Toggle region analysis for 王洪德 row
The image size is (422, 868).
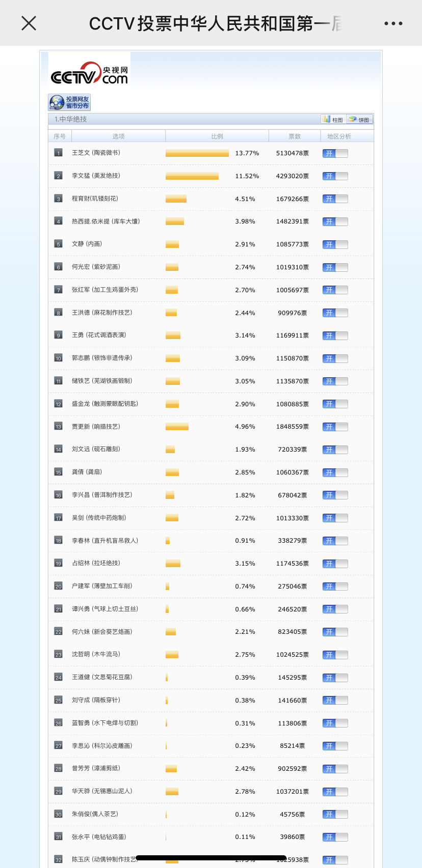pyautogui.click(x=335, y=313)
